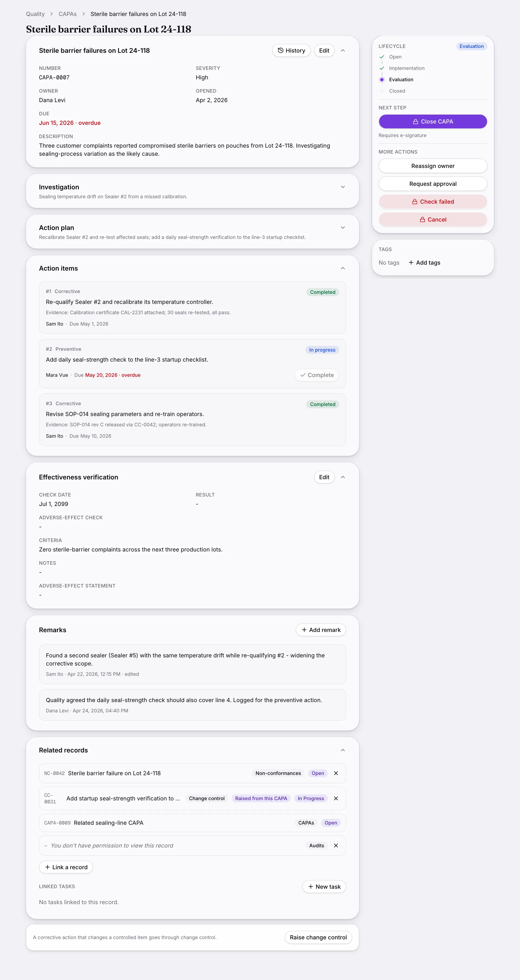Image resolution: width=520 pixels, height=980 pixels.
Task: Open the History log button
Action: click(291, 51)
